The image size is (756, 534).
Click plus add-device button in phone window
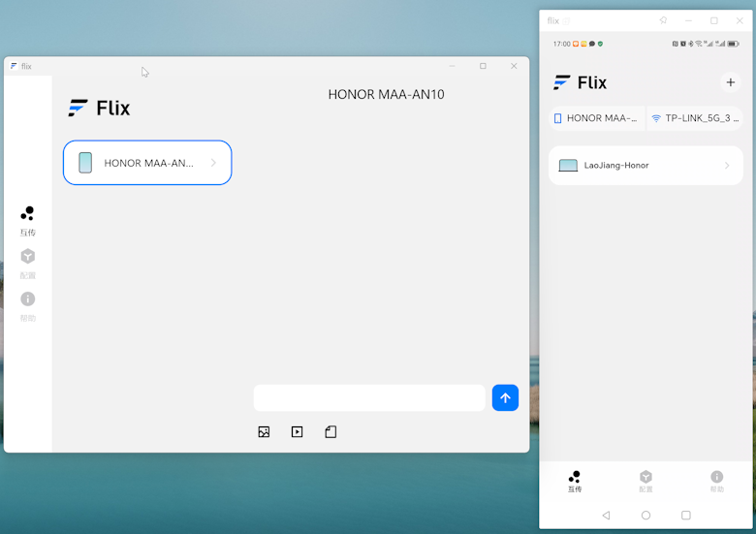coord(731,82)
